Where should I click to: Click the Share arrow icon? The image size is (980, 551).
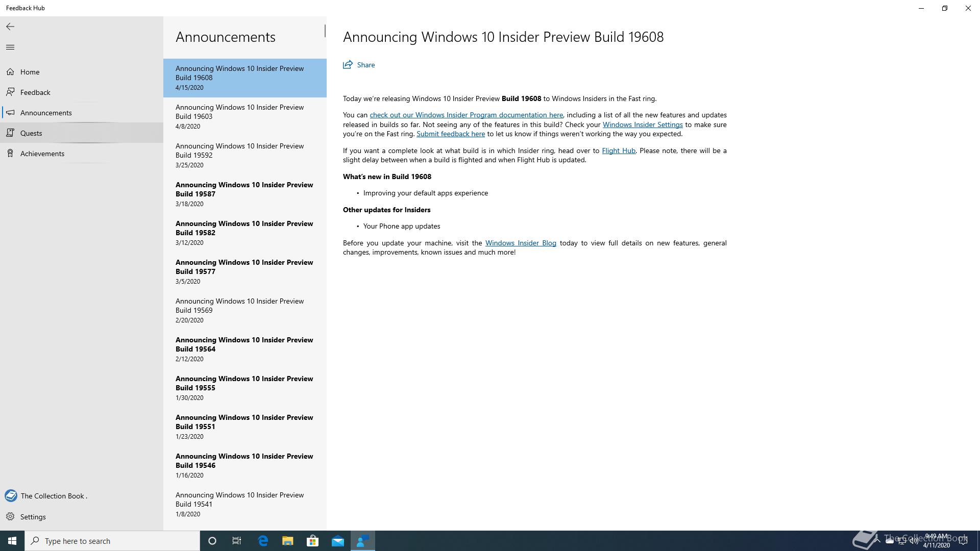point(348,65)
